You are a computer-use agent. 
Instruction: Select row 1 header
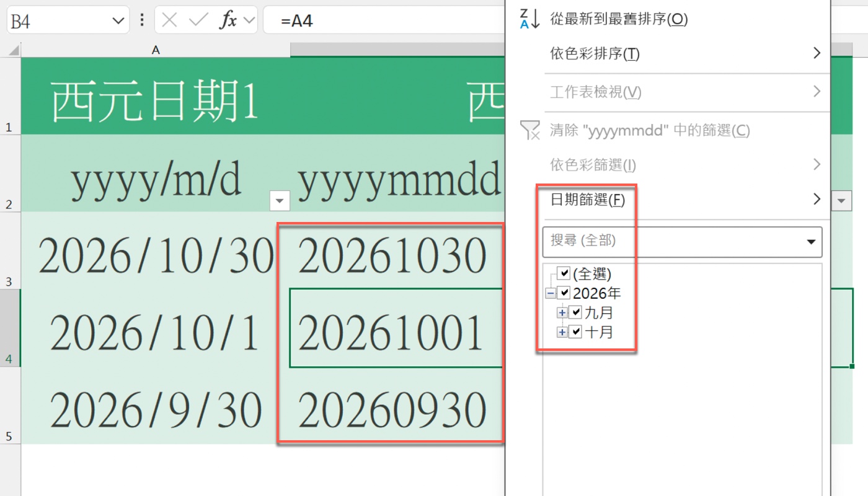pos(10,96)
